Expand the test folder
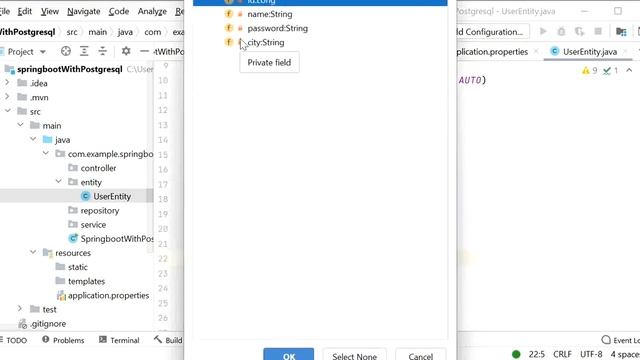Screen dimensions: 640x360 click(20, 309)
